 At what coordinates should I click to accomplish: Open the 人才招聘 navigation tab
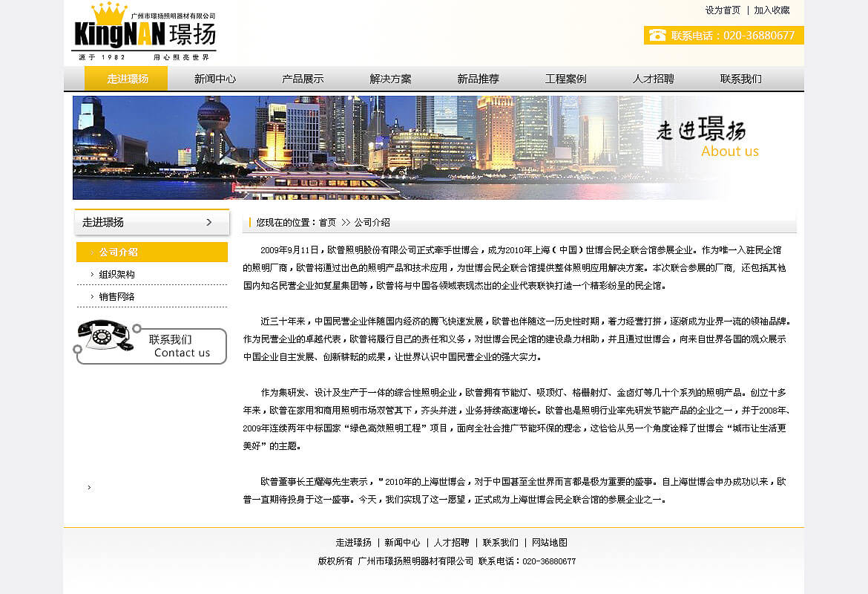653,79
